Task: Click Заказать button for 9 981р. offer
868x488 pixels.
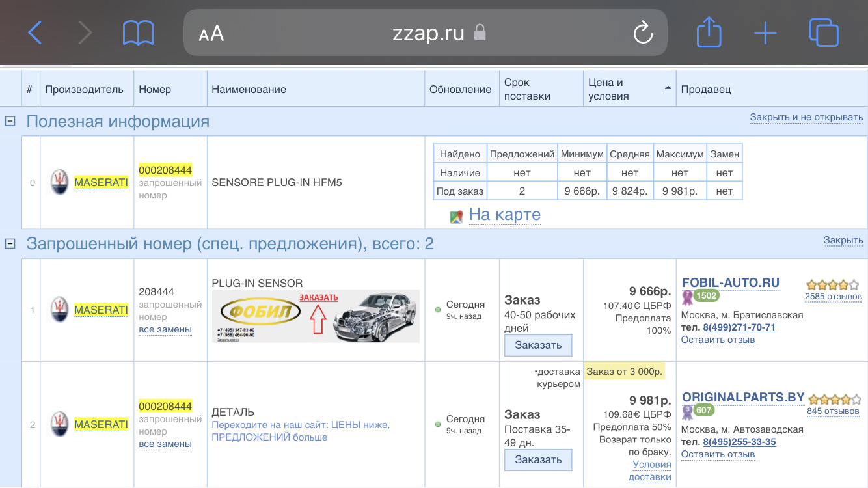Action: pyautogui.click(x=538, y=460)
